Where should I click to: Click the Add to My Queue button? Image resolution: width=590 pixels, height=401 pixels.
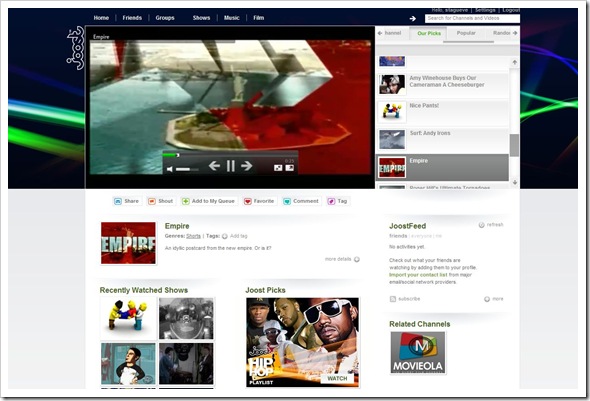point(208,201)
